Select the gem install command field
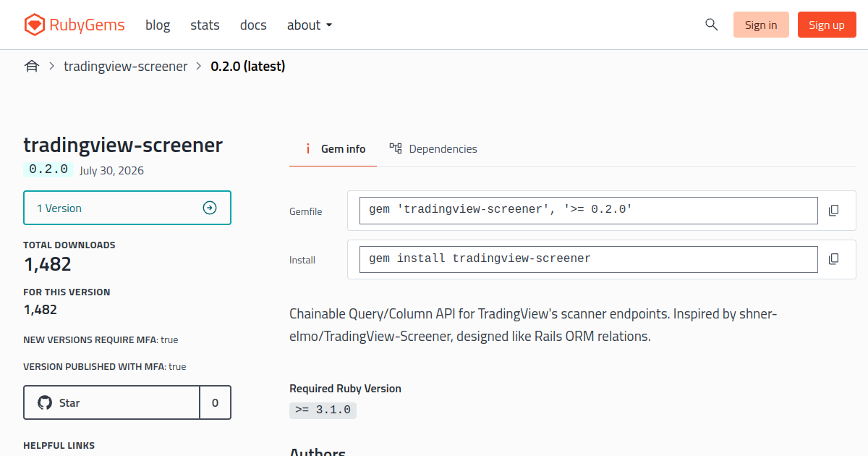 point(589,259)
